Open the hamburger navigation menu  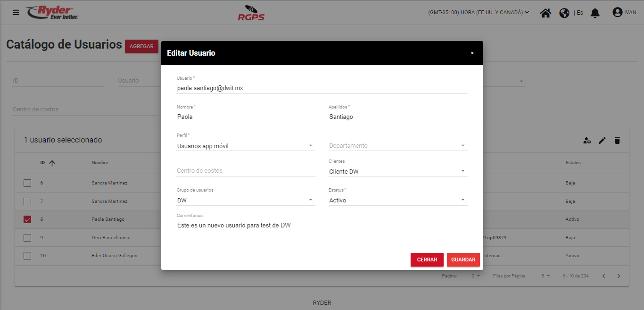pos(16,12)
